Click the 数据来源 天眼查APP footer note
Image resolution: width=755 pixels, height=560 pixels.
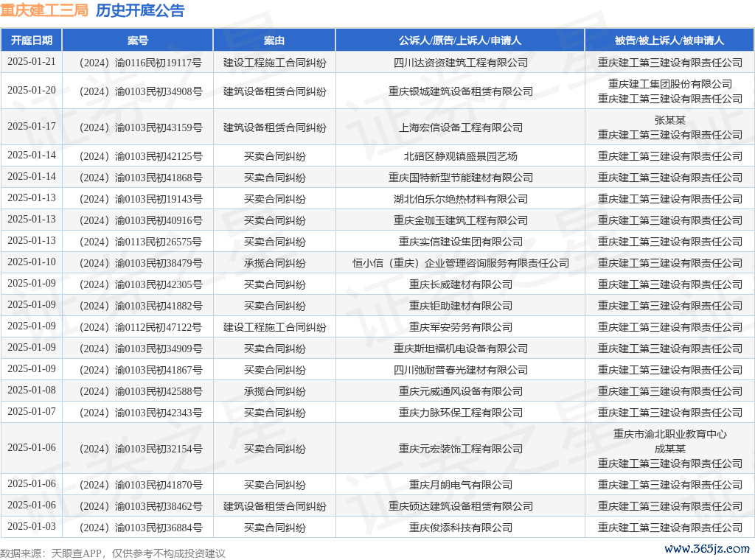point(113,553)
